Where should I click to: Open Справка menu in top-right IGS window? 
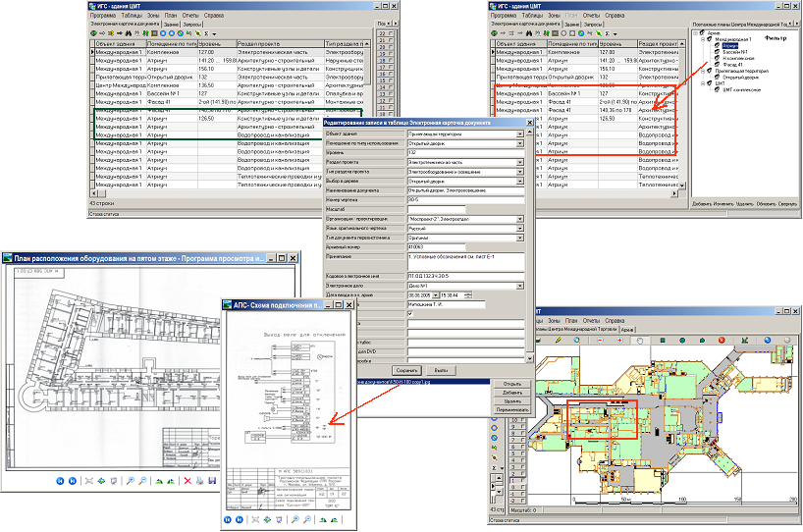pyautogui.click(x=615, y=16)
